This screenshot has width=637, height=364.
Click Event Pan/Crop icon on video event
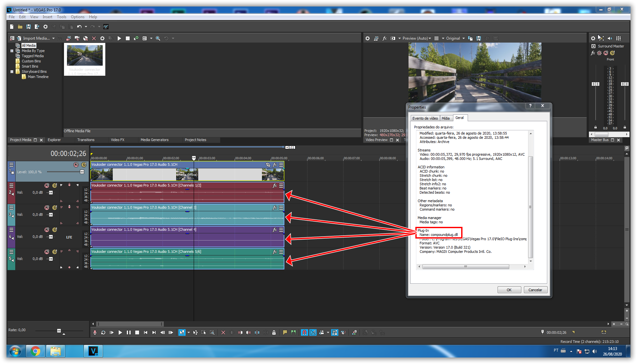(x=268, y=165)
